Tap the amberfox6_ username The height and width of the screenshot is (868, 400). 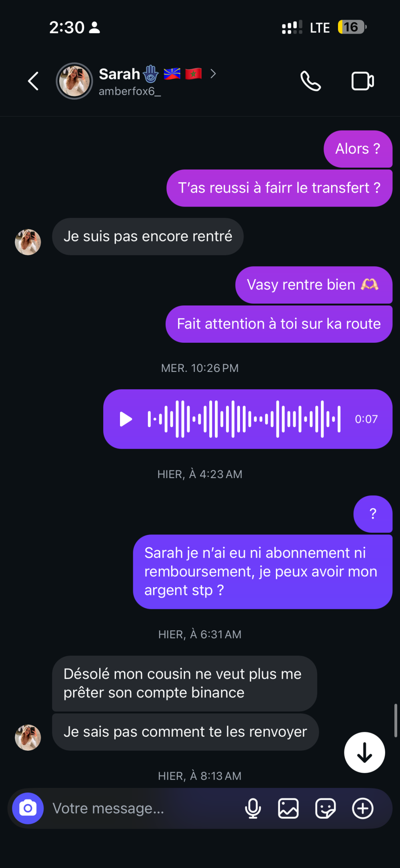130,91
